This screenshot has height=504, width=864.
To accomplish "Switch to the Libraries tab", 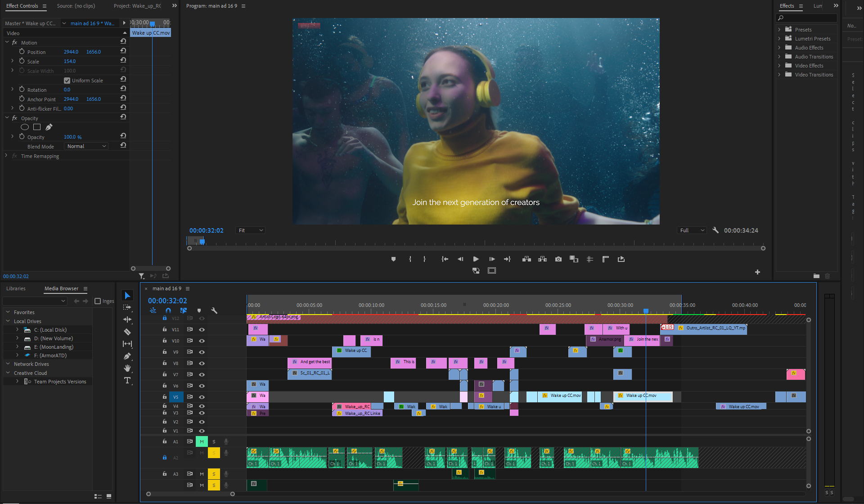I will click(16, 288).
